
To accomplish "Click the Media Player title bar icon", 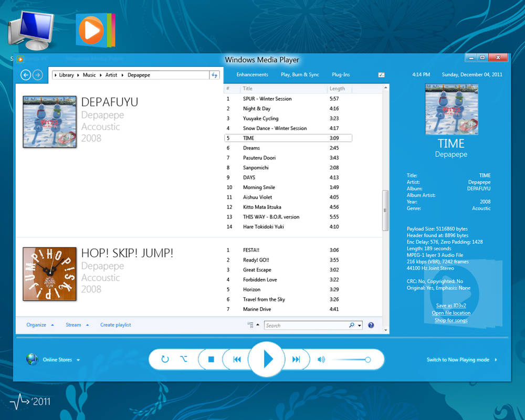I will pyautogui.click(x=20, y=59).
